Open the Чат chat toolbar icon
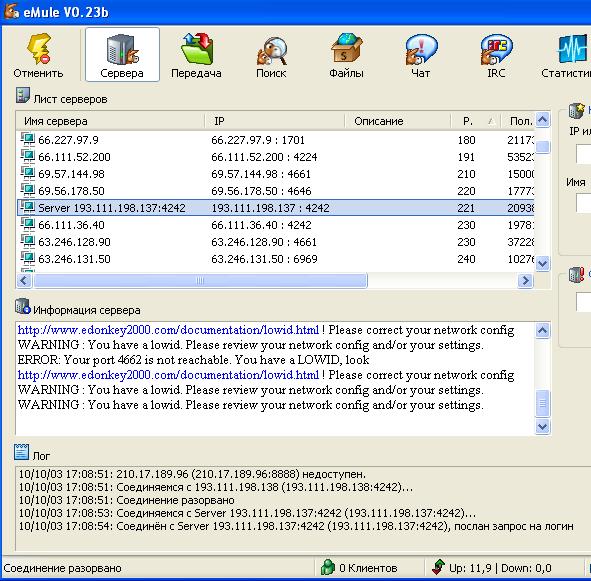591x581 pixels. (421, 55)
